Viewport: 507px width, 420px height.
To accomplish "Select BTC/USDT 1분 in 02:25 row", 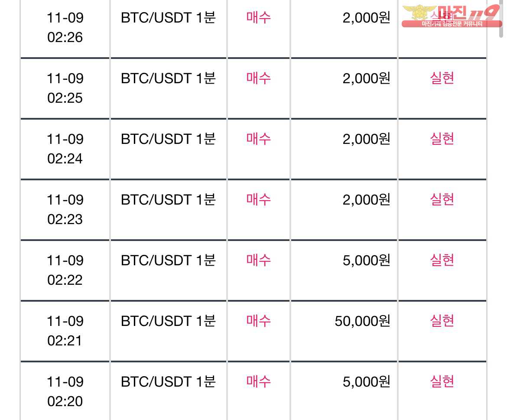I will pyautogui.click(x=168, y=78).
